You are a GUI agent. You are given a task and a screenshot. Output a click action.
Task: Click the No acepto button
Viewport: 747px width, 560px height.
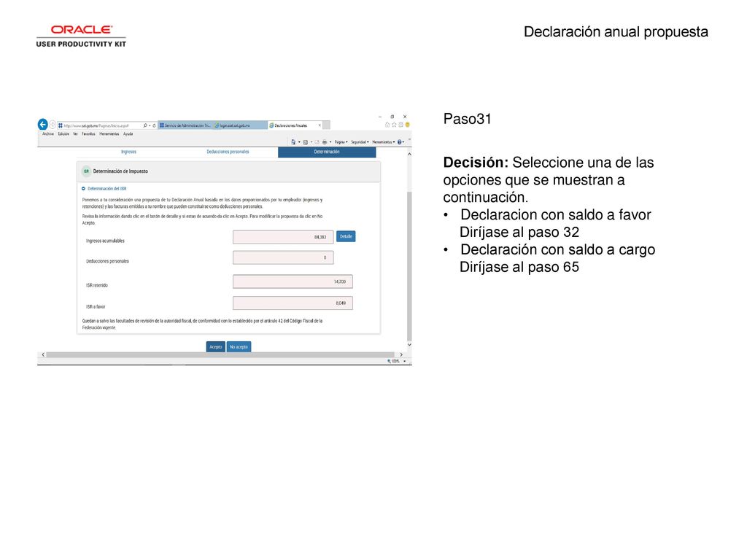[x=239, y=347]
